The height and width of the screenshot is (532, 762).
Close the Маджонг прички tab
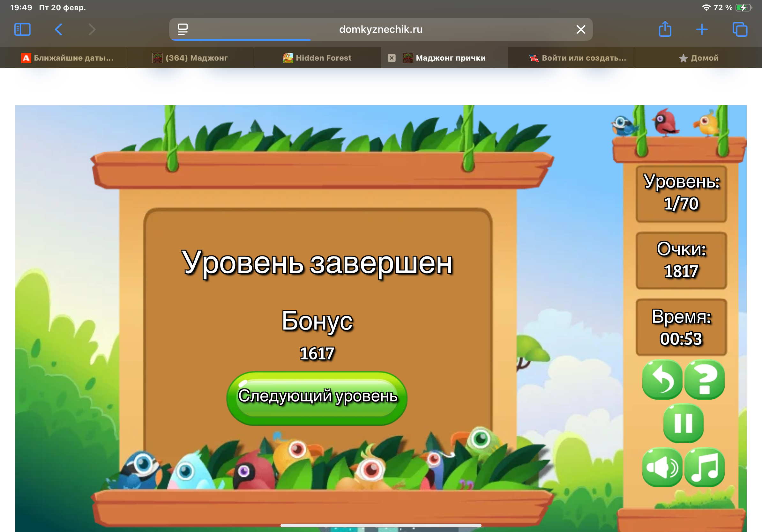coord(392,58)
